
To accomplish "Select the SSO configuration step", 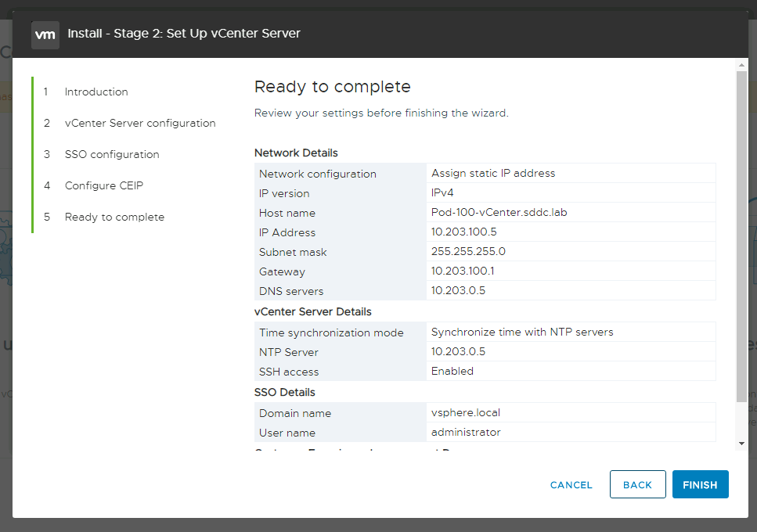I will (x=111, y=154).
